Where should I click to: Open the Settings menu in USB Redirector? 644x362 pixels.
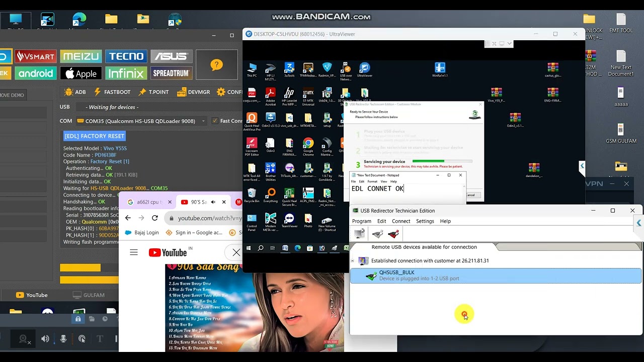click(x=425, y=221)
